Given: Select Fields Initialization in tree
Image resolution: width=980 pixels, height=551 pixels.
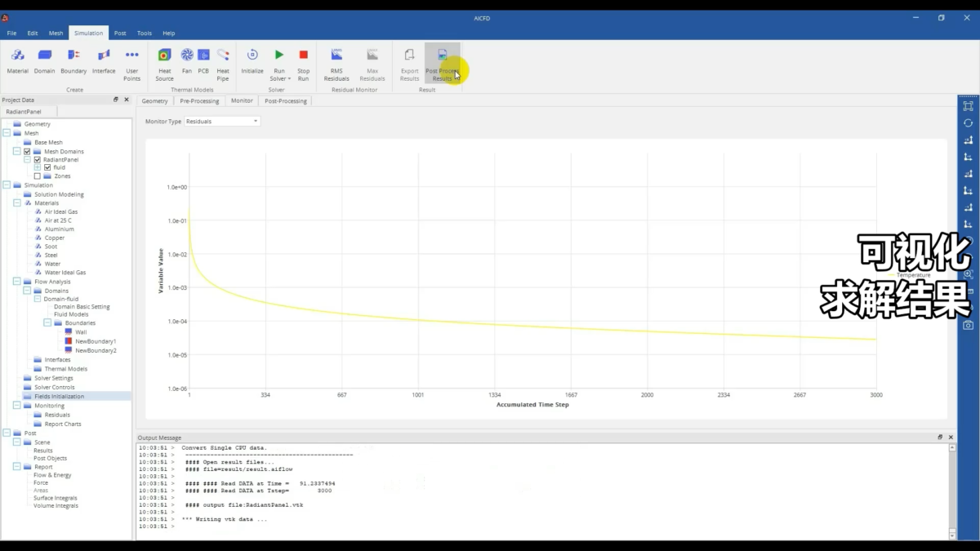Looking at the screenshot, I should (x=59, y=396).
